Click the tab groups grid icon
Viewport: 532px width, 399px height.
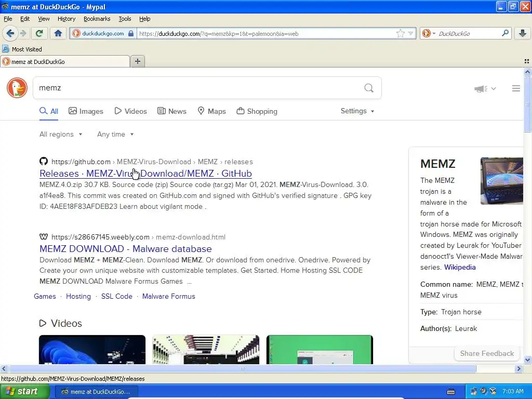coord(527,61)
